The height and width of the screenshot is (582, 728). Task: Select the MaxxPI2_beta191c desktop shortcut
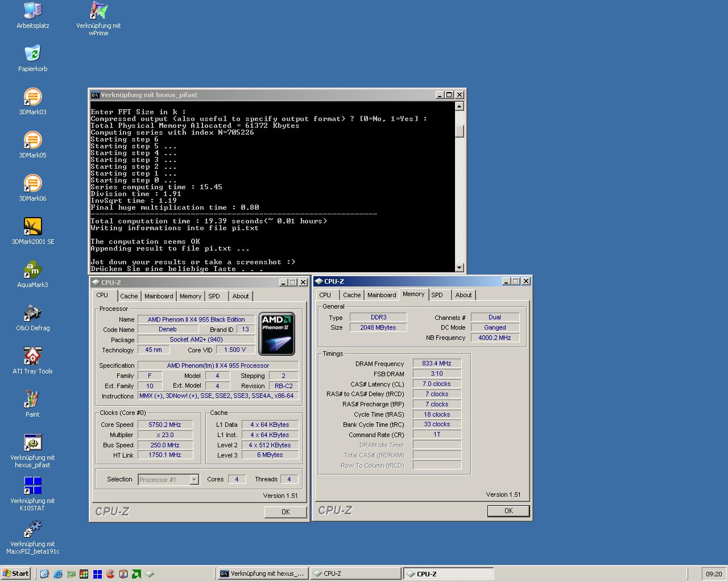point(33,537)
